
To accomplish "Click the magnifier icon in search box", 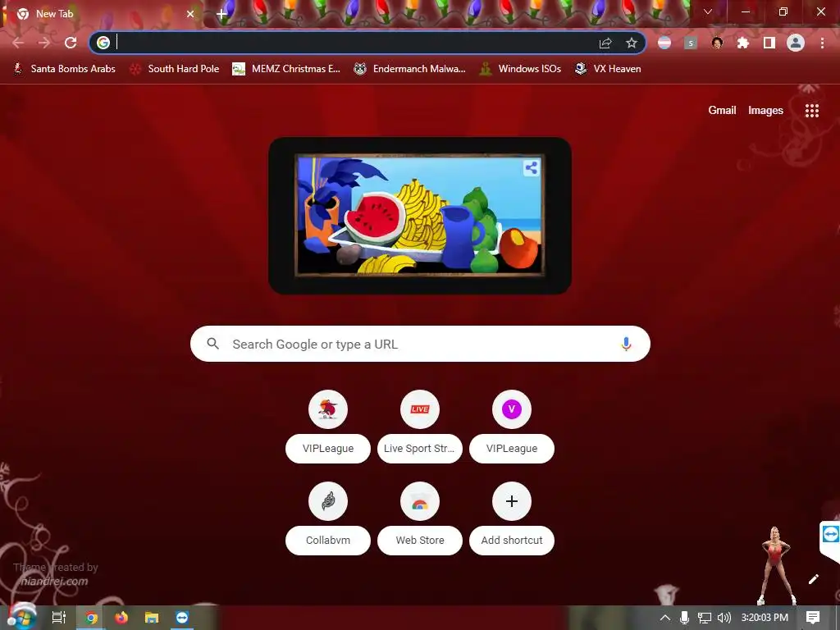I will [212, 344].
